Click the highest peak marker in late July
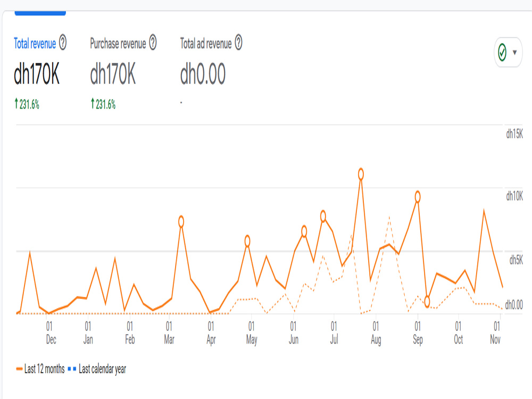The image size is (532, 399). pyautogui.click(x=361, y=174)
